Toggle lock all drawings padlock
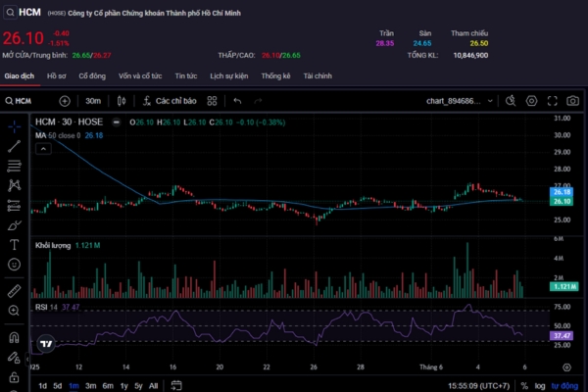Viewport: 588px width, 392px height. pyautogui.click(x=15, y=377)
